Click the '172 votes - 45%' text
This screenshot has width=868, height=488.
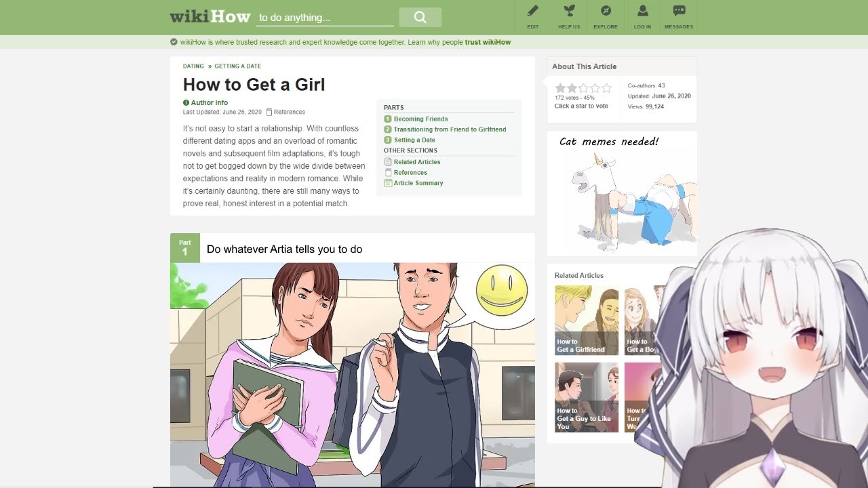pos(574,98)
